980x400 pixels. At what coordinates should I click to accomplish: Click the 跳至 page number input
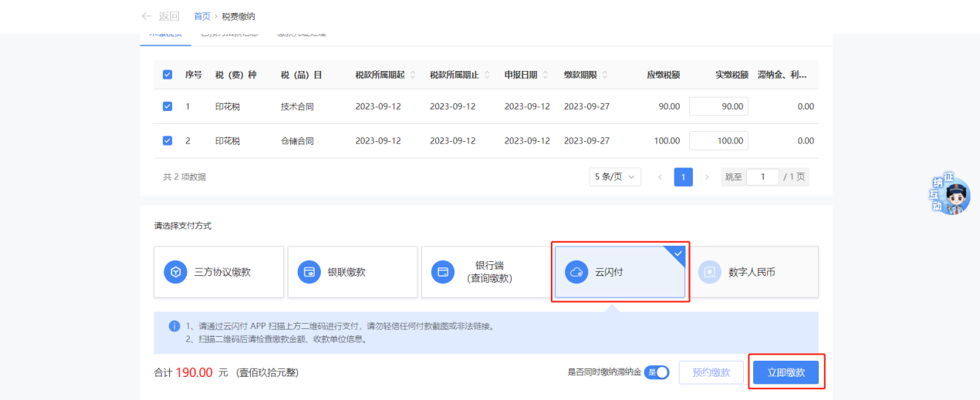tap(763, 177)
